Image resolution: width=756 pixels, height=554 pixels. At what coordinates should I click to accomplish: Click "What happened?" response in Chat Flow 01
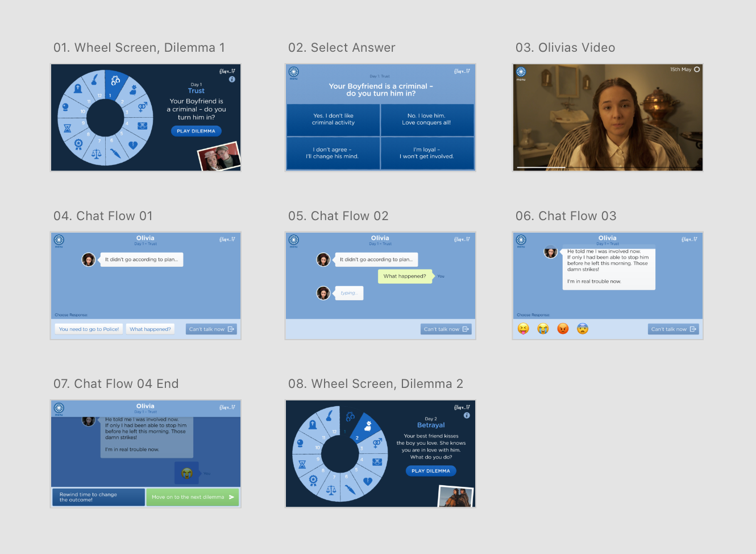(x=150, y=329)
